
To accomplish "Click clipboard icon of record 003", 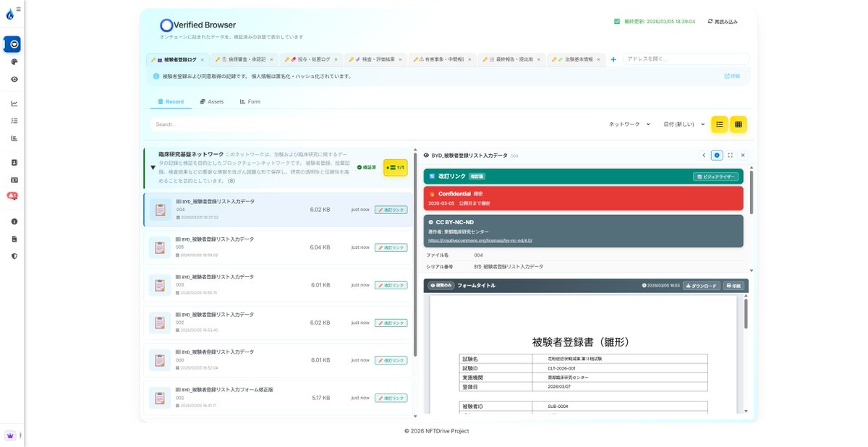I will 160,285.
